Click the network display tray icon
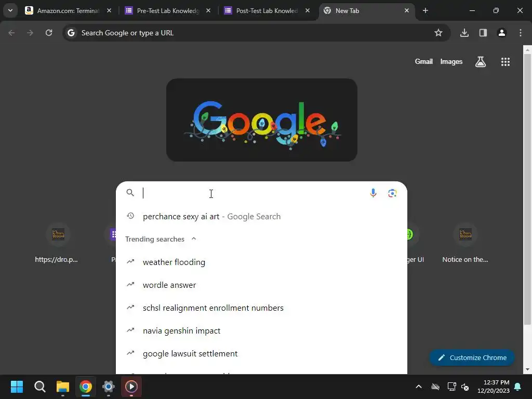The height and width of the screenshot is (399, 532). tap(451, 387)
